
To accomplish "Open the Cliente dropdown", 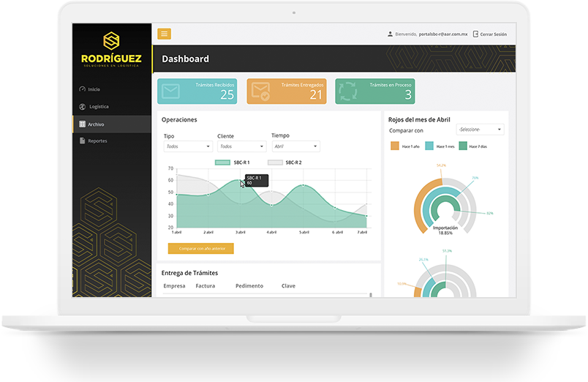I will click(x=241, y=146).
